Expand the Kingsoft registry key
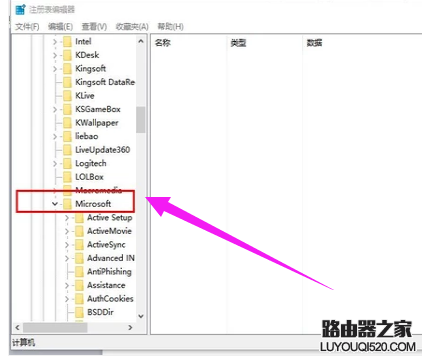422x360 pixels. 55,69
